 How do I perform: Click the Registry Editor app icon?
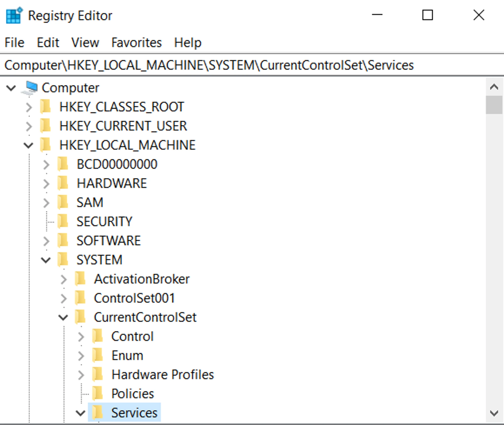pyautogui.click(x=14, y=16)
